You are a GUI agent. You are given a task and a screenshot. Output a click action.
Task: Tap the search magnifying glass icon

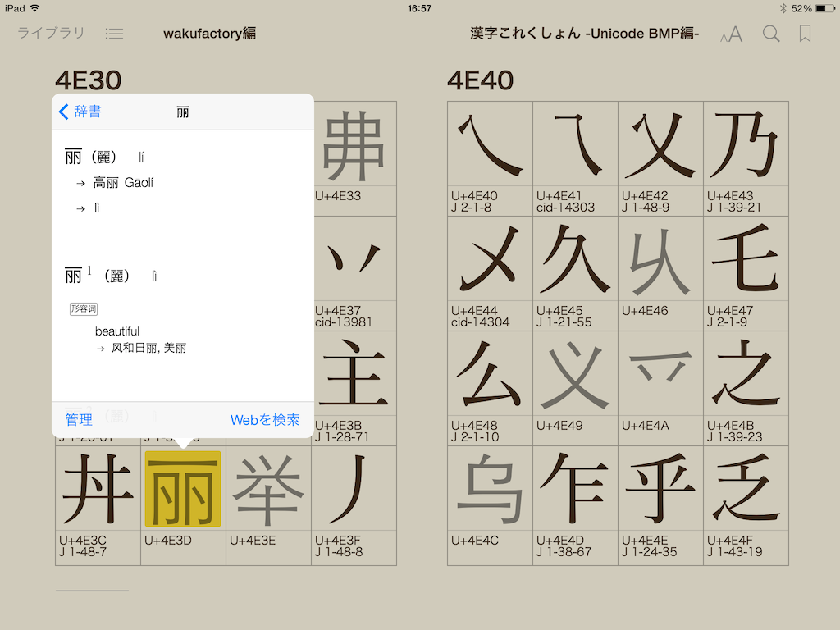[x=771, y=34]
